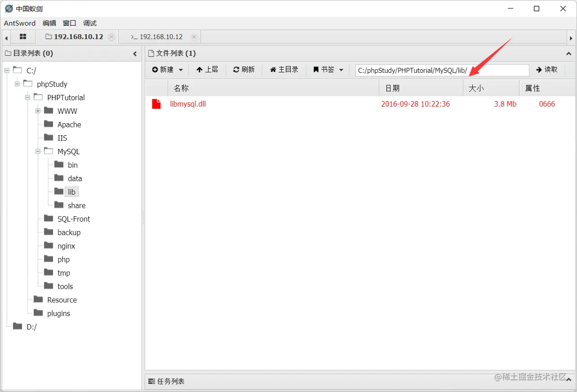The height and width of the screenshot is (392, 577).
Task: Click the 中国蚁剑 app icon in title bar
Action: coord(9,9)
